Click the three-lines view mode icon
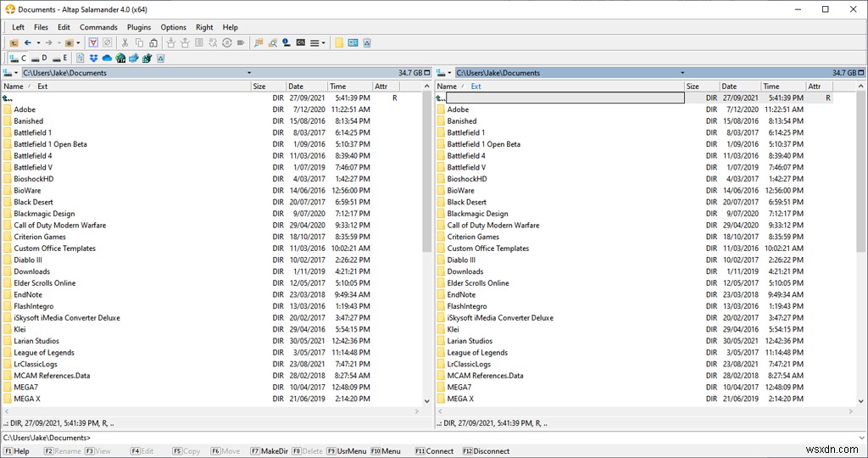Viewport: 868px width, 458px height. pos(314,42)
